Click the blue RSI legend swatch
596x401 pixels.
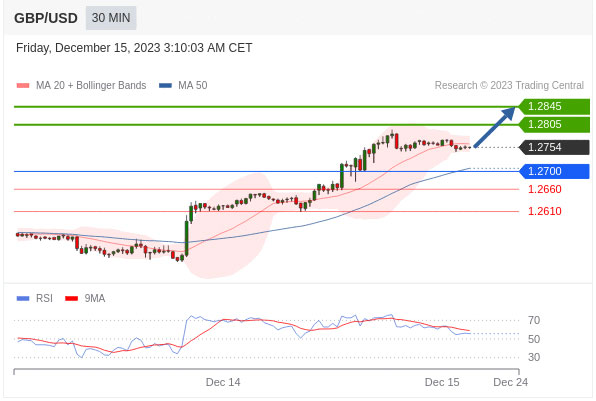(23, 298)
